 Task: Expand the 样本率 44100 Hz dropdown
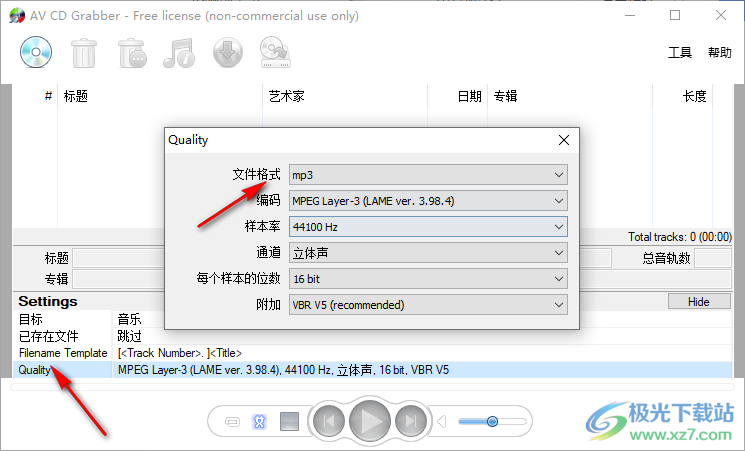point(428,227)
